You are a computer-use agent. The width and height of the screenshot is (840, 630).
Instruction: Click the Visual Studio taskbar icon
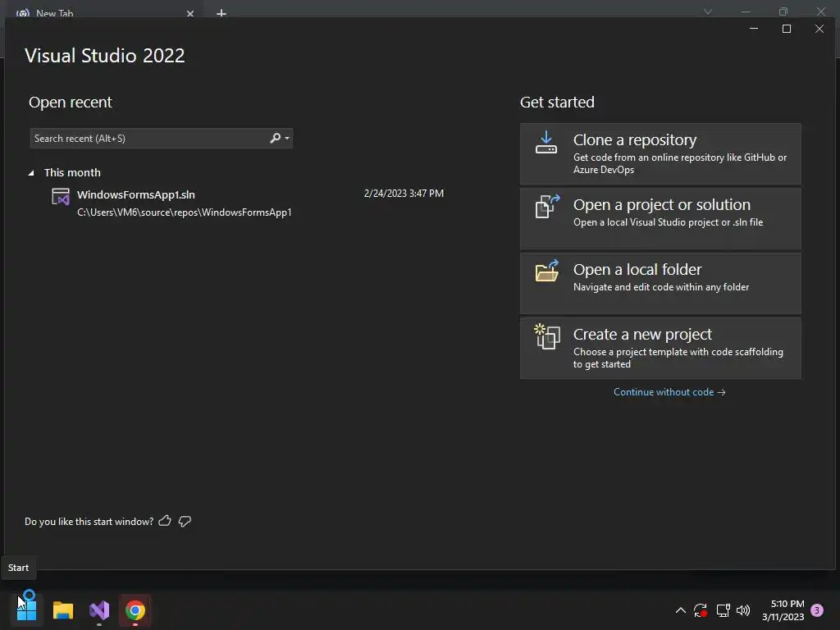[99, 610]
